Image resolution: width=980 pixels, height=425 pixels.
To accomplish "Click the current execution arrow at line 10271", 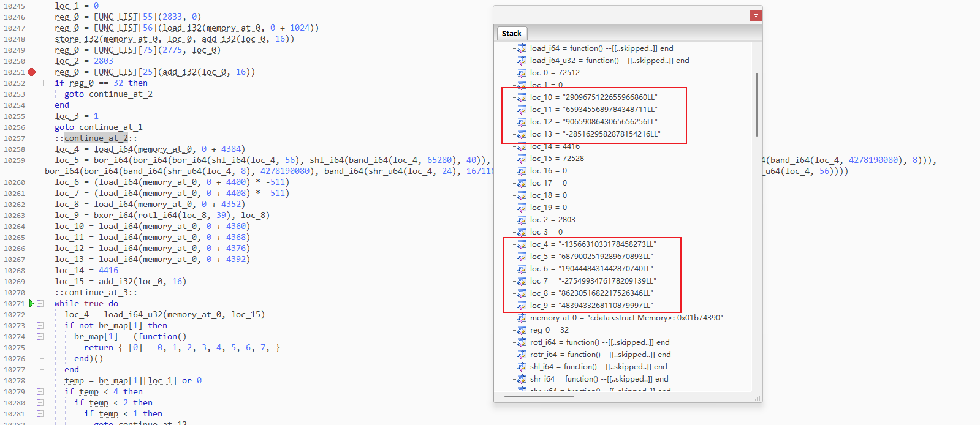I will click(32, 304).
